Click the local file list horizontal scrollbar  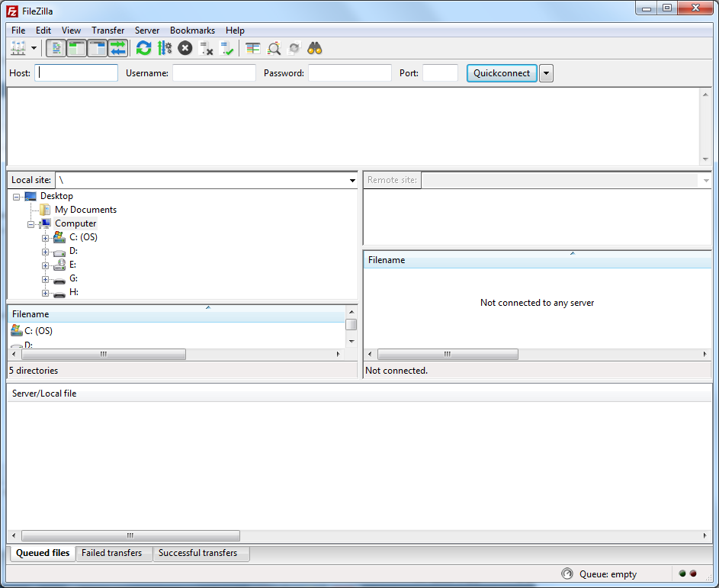point(104,354)
